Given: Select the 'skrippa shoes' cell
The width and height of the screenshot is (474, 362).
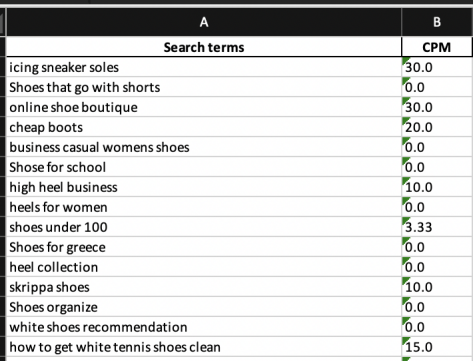Looking at the screenshot, I should 204,287.
